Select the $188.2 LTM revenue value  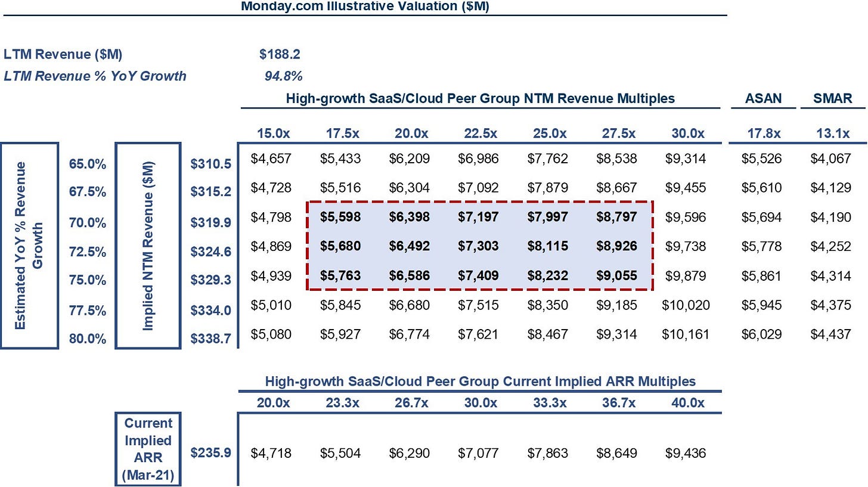[280, 54]
